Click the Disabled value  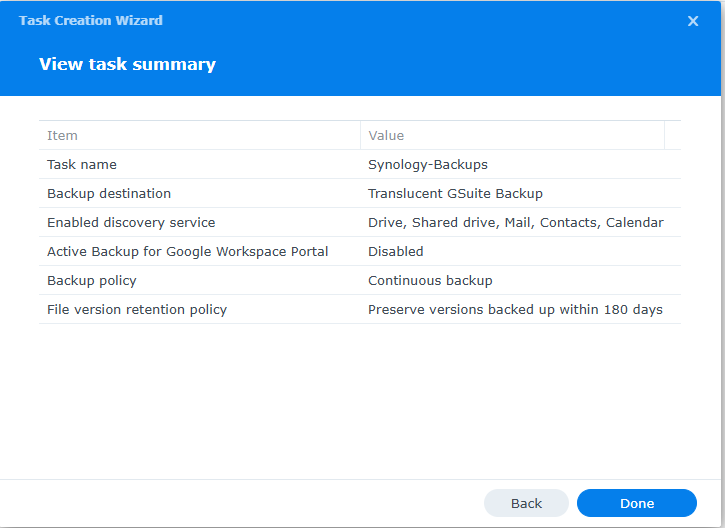coord(396,252)
